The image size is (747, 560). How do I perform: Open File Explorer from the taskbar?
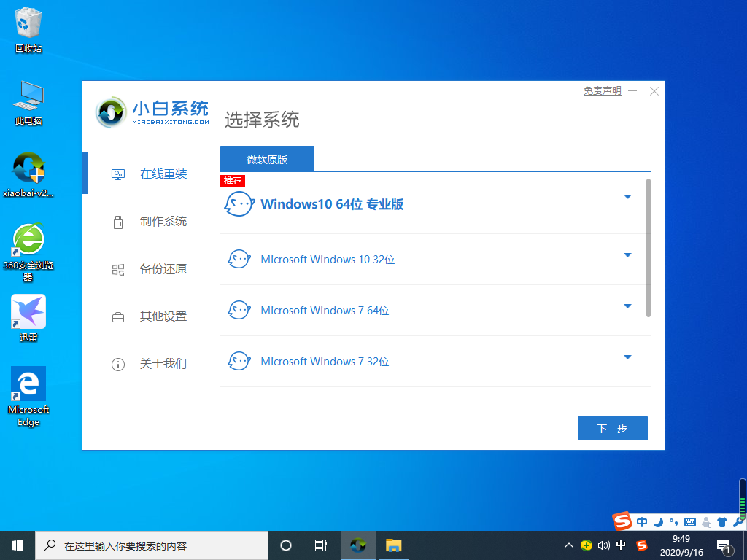coord(394,545)
